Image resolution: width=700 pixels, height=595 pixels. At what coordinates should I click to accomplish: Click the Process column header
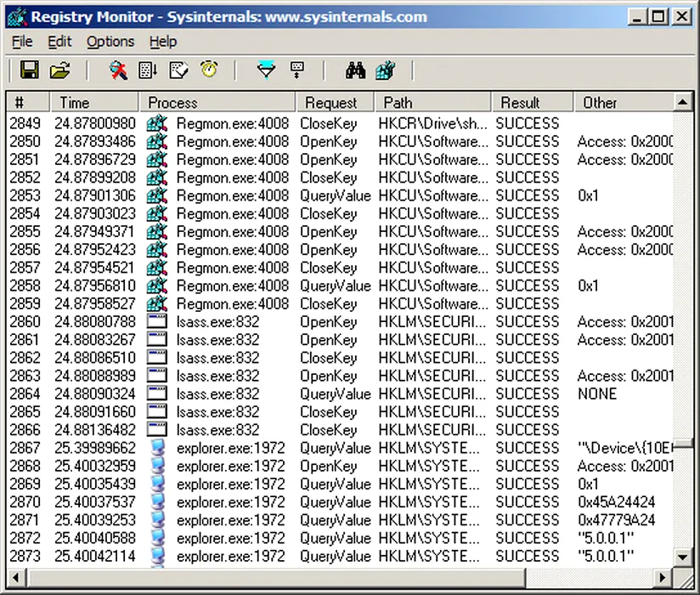coord(217,103)
